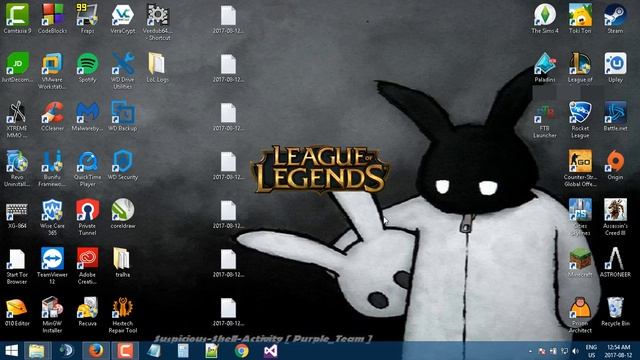The image size is (640, 360).
Task: Select the League of Legends desktop shortcut
Action: coord(580,68)
